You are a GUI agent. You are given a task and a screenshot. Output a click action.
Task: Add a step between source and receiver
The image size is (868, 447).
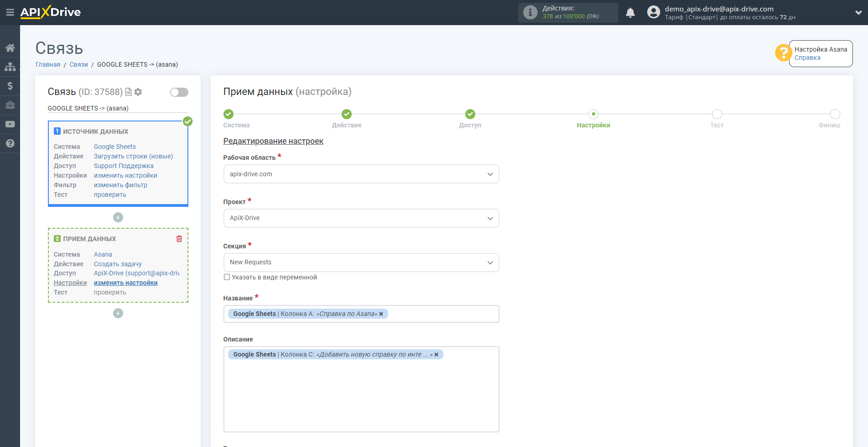pos(118,217)
